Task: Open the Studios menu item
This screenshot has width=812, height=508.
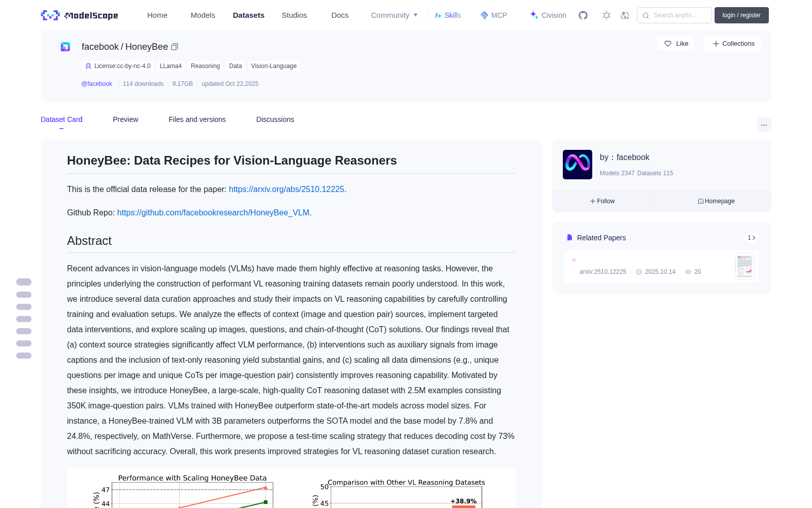Action: 294,15
